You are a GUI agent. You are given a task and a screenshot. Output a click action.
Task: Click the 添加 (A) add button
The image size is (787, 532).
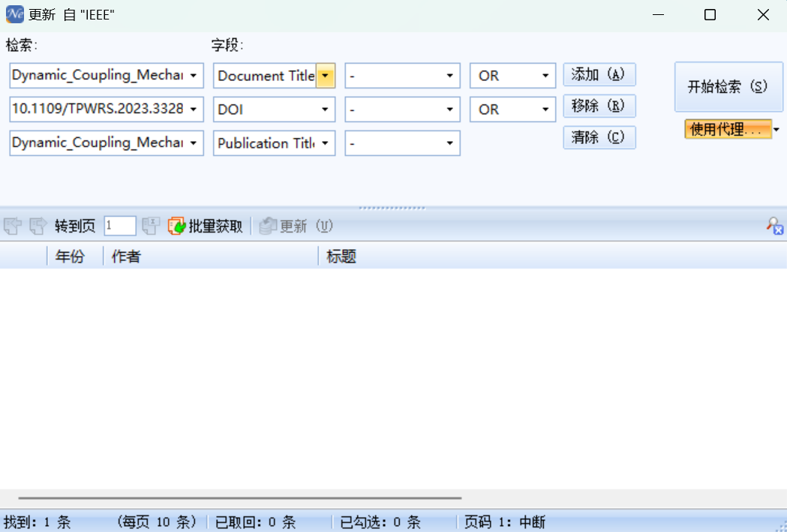[599, 75]
